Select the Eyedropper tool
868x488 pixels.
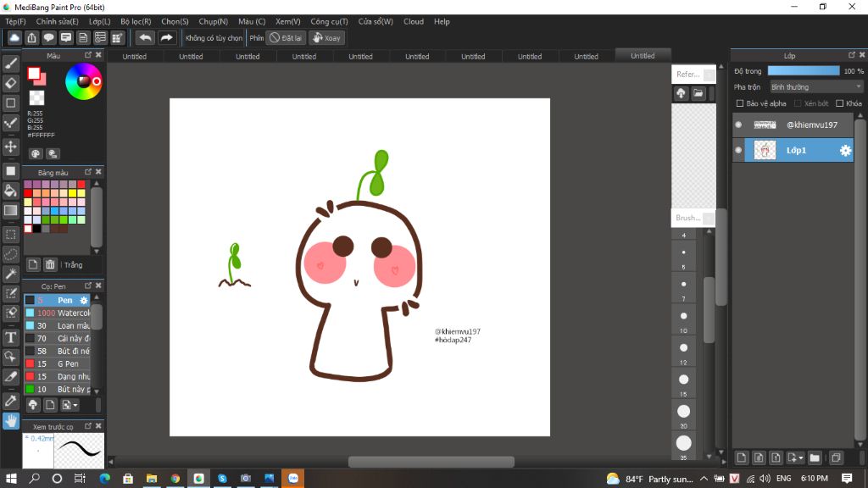(10, 401)
